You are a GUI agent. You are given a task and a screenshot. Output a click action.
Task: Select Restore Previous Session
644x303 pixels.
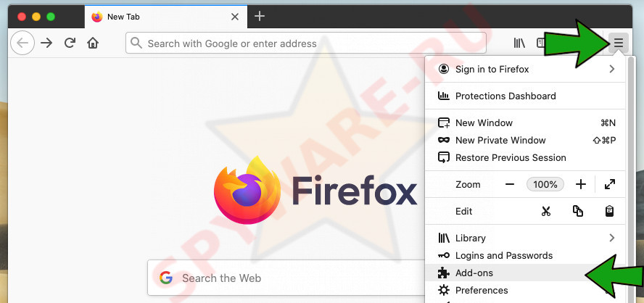[525, 157]
